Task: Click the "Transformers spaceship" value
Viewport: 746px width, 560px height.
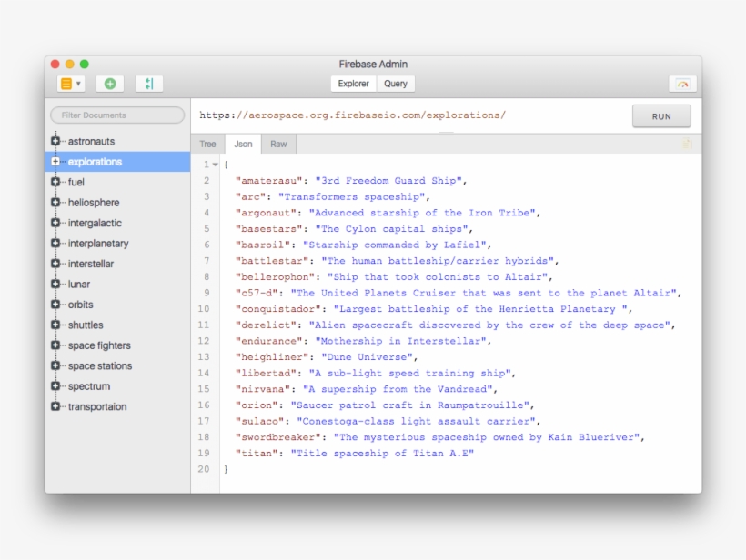Action: pyautogui.click(x=351, y=196)
